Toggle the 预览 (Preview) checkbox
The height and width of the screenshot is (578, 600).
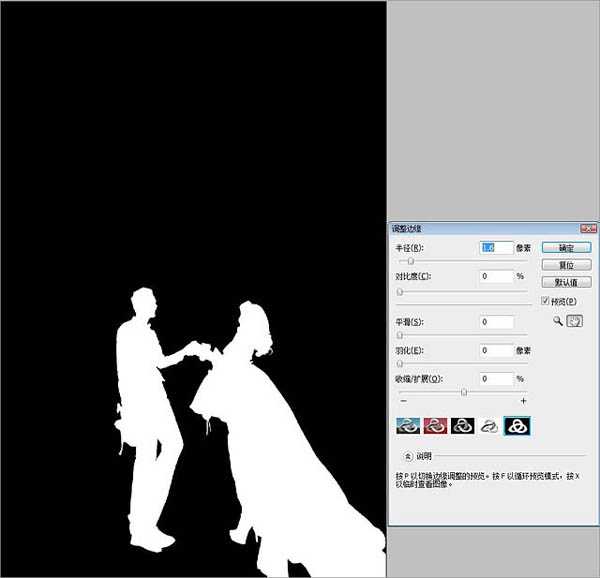click(x=545, y=300)
